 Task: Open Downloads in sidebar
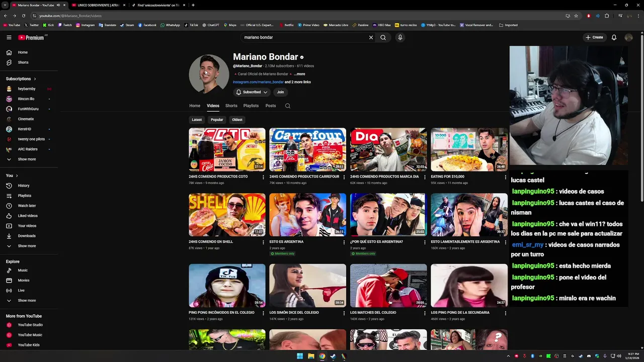(27, 236)
